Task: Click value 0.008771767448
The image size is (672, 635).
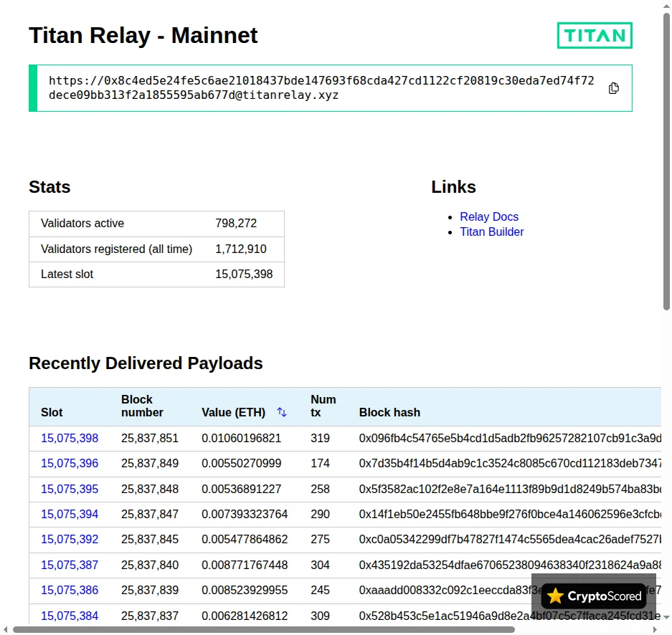Action: point(245,565)
